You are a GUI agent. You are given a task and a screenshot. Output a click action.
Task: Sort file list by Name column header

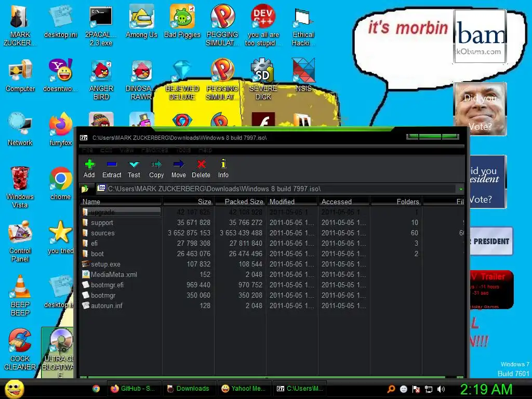click(x=121, y=202)
